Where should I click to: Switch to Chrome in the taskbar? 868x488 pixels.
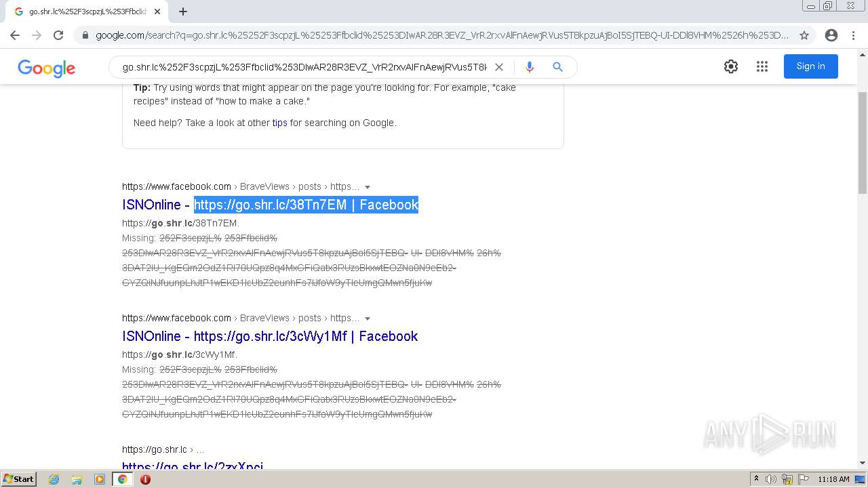[x=122, y=479]
